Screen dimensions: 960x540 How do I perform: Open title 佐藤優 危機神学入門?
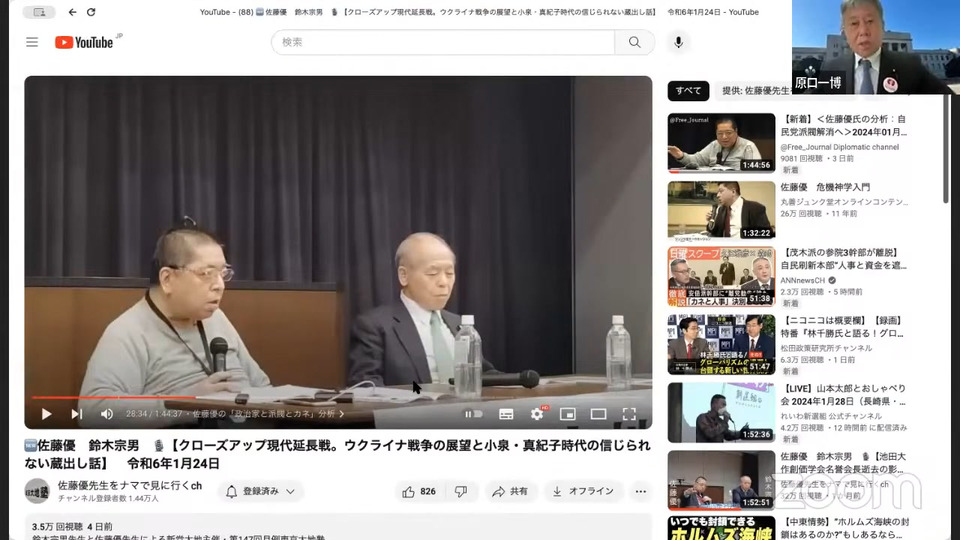click(825, 187)
